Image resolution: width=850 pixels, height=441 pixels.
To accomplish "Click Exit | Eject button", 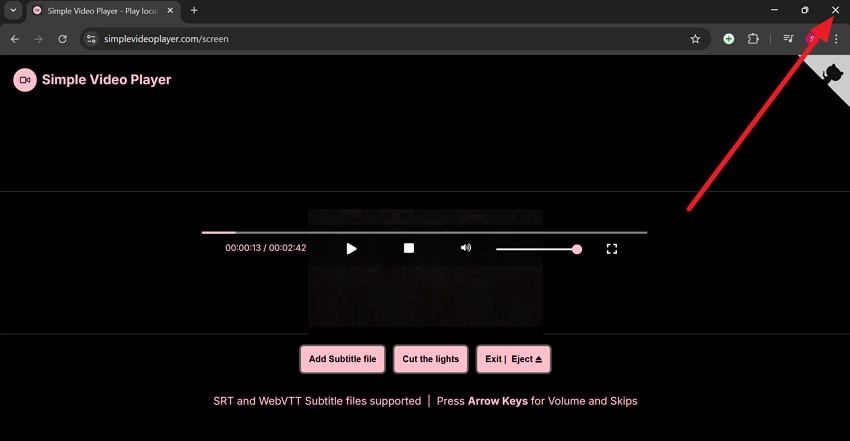I will (513, 359).
